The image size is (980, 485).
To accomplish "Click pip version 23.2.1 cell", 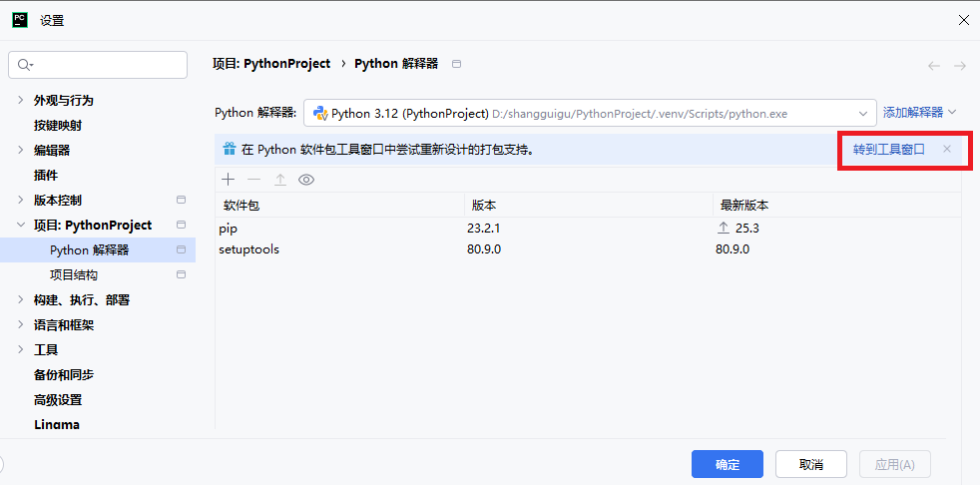I will [x=484, y=229].
